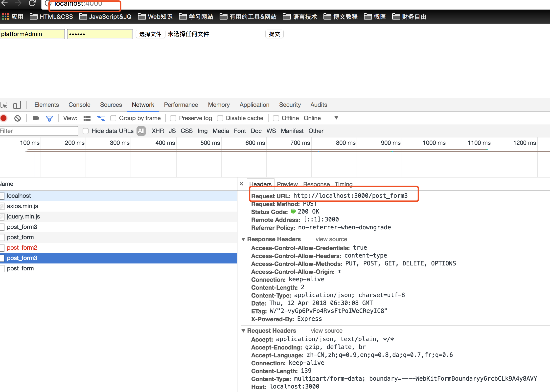The height and width of the screenshot is (392, 550).
Task: Collapse the Response Headers section
Action: tap(243, 239)
